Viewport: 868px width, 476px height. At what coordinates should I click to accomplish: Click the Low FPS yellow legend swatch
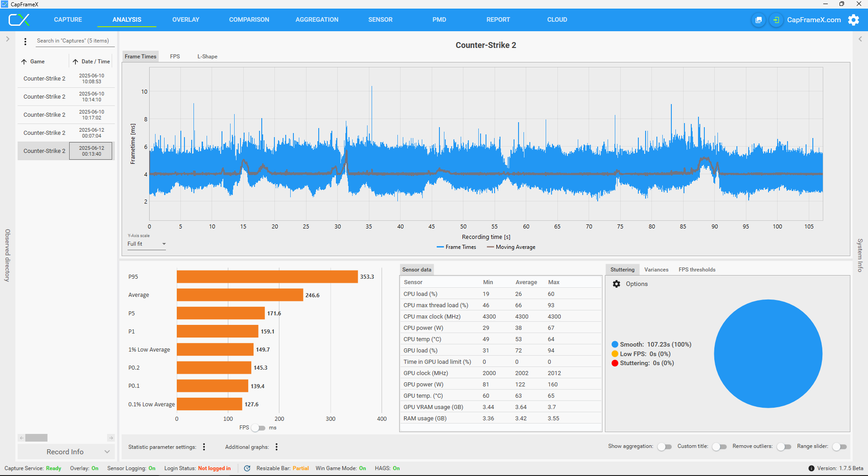click(x=615, y=354)
